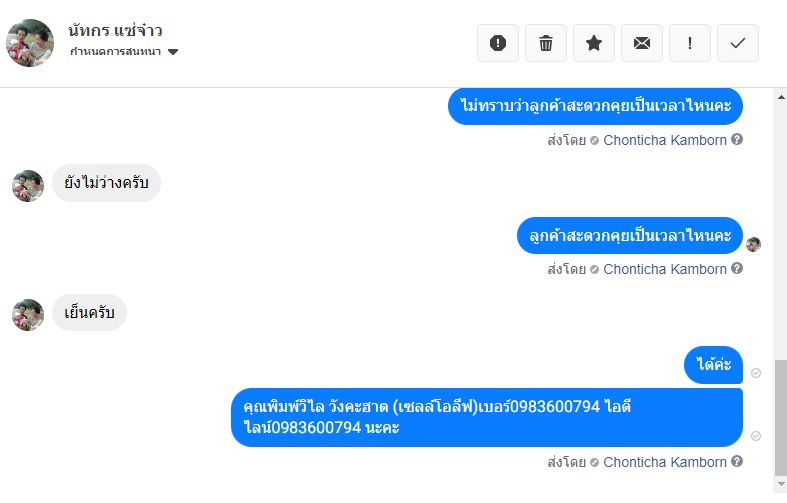Delete conversation using the trash icon
Image resolution: width=787 pixels, height=503 pixels.
click(x=546, y=43)
